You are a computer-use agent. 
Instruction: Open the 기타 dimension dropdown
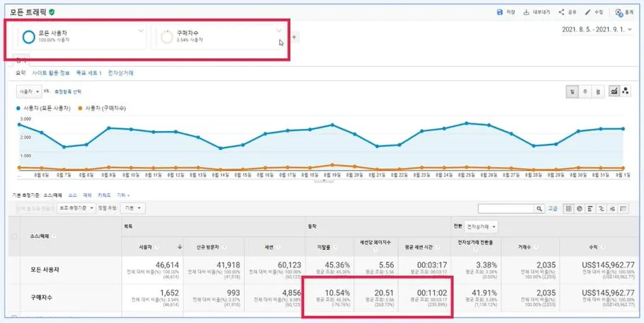coord(123,195)
